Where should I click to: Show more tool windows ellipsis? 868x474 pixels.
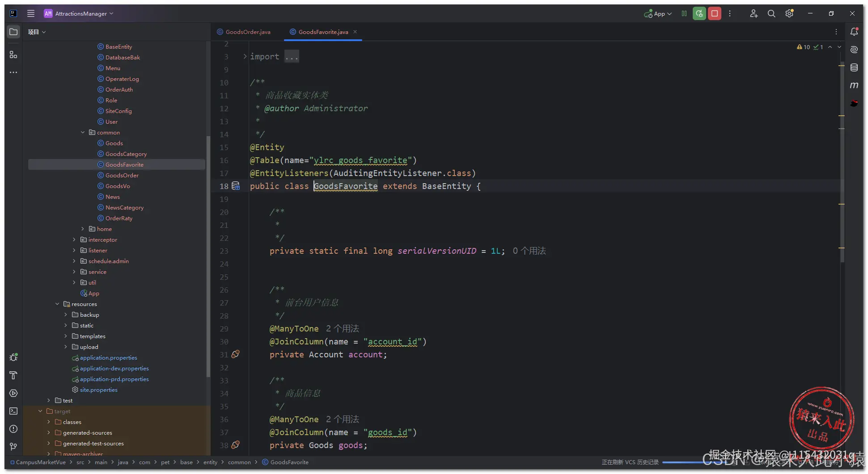(13, 72)
